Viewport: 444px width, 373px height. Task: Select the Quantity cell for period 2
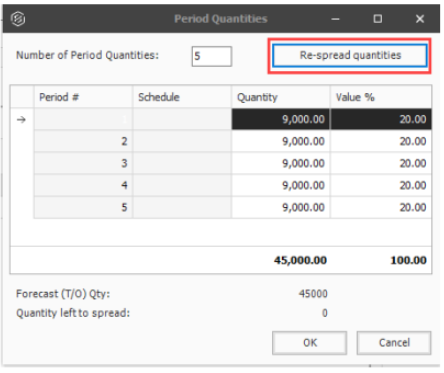tap(281, 141)
